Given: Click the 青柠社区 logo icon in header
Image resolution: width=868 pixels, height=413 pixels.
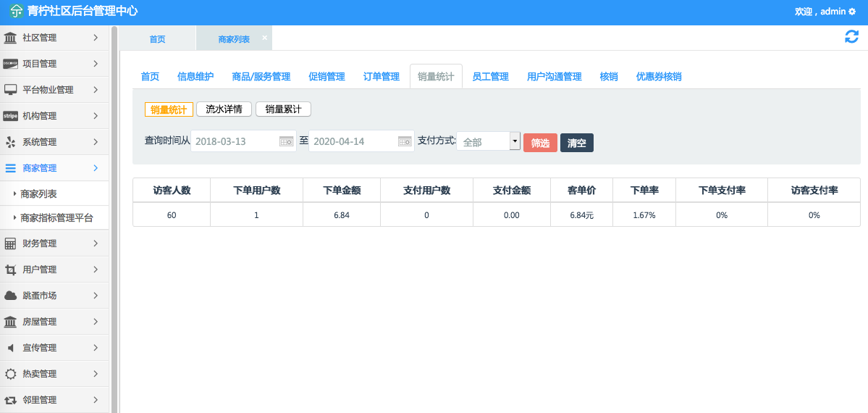Looking at the screenshot, I should (x=17, y=11).
